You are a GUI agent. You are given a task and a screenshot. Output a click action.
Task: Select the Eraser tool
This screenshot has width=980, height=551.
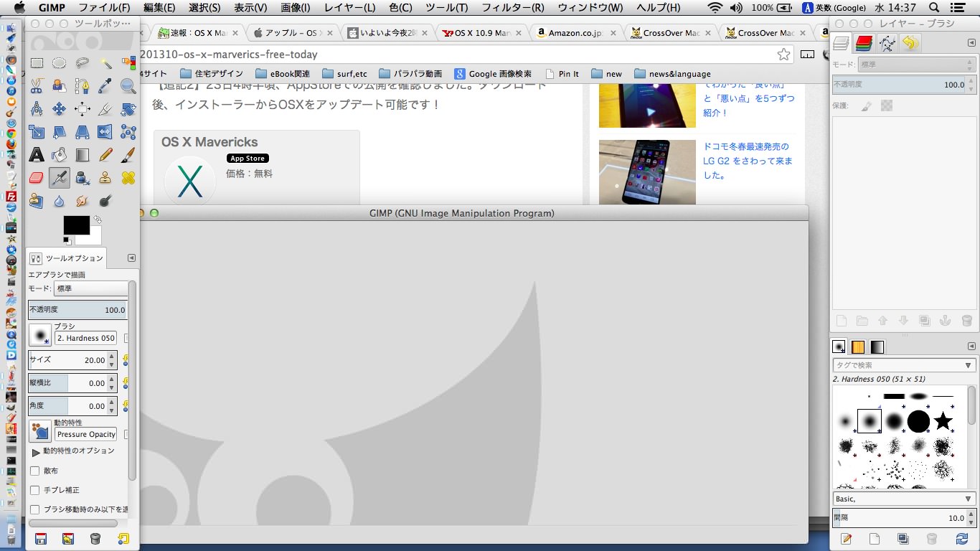click(37, 177)
